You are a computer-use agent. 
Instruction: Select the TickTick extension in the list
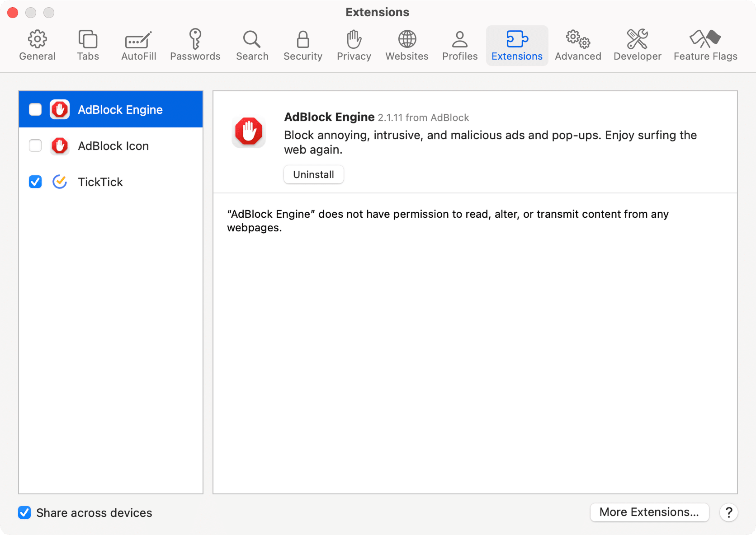(100, 182)
